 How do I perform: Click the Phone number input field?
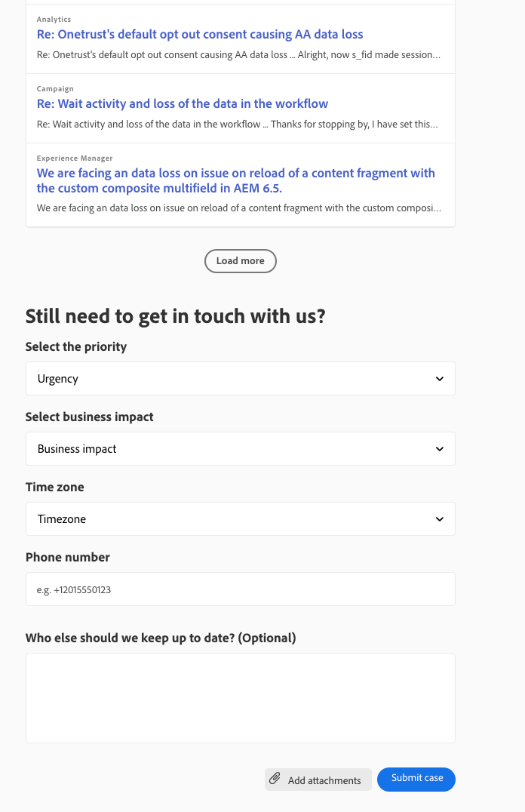tap(240, 589)
